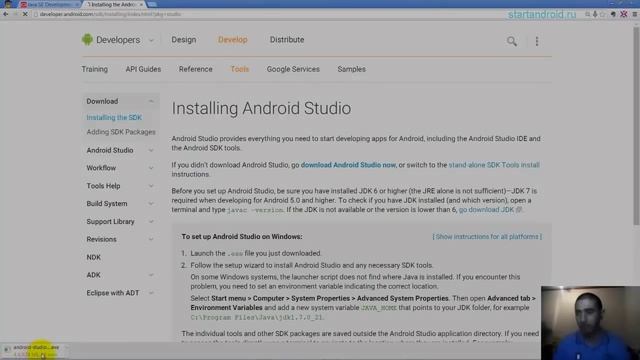Go to the API Guides tab
This screenshot has height=360, width=640.
(x=143, y=69)
